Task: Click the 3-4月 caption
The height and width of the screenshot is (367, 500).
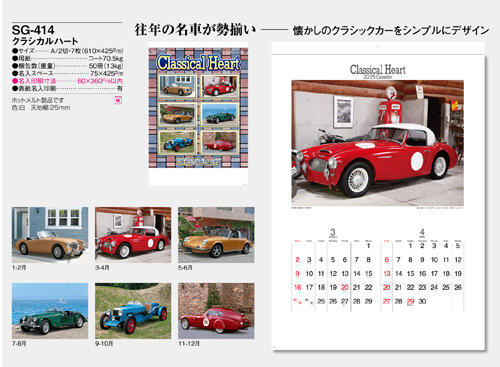Action: [102, 267]
